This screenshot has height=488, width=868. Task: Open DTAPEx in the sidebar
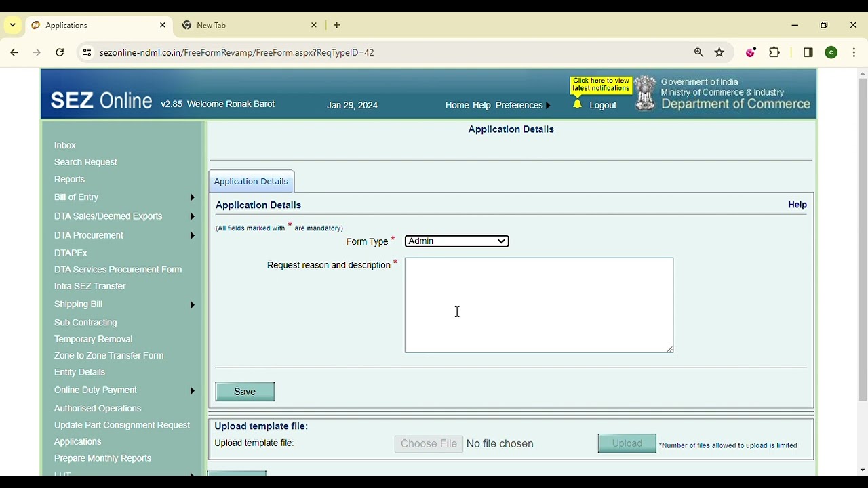[x=71, y=253]
